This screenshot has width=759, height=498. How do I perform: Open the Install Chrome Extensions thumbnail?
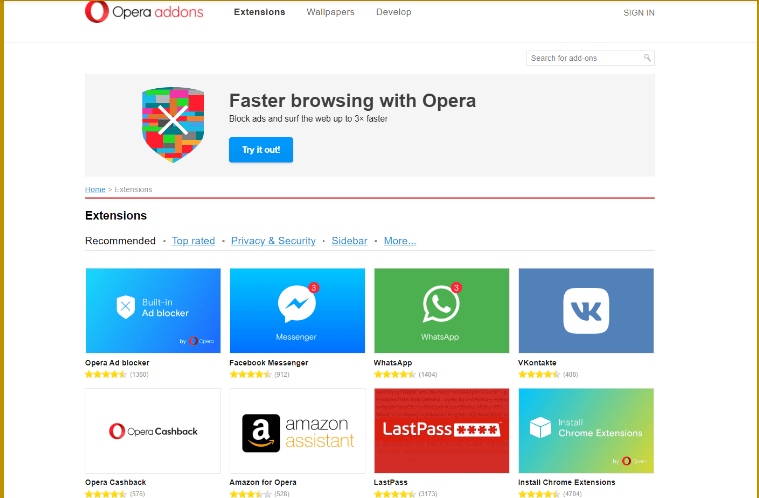586,431
